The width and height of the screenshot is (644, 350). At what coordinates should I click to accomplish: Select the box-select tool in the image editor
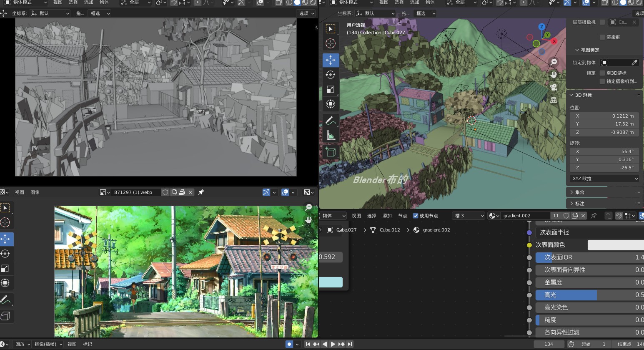[5, 208]
